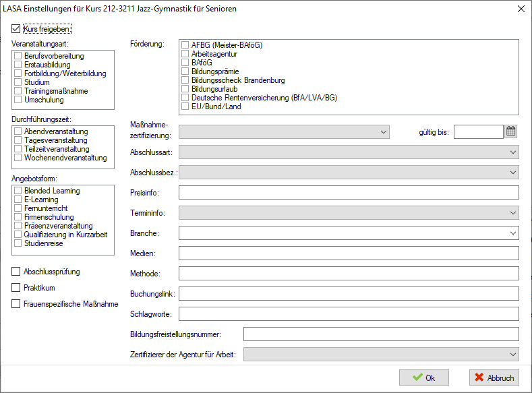This screenshot has height=393, width=532.
Task: Tick the BAföG checkbox
Action: point(185,63)
